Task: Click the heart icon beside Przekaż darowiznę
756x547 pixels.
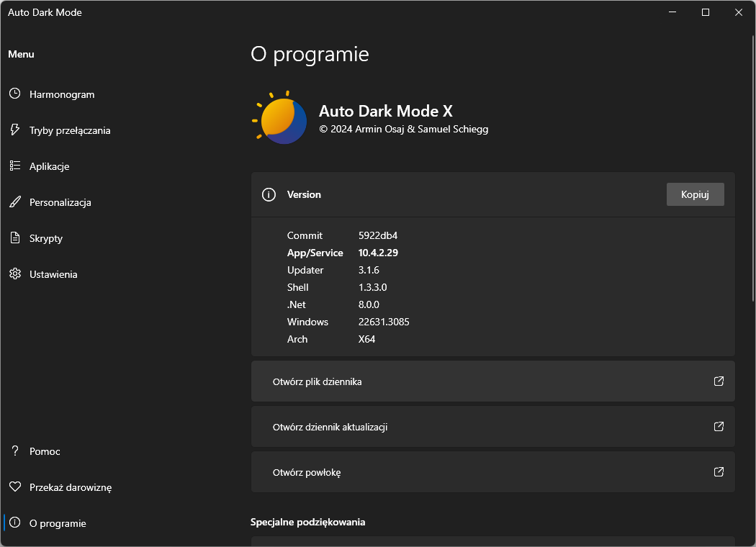Action: (15, 487)
